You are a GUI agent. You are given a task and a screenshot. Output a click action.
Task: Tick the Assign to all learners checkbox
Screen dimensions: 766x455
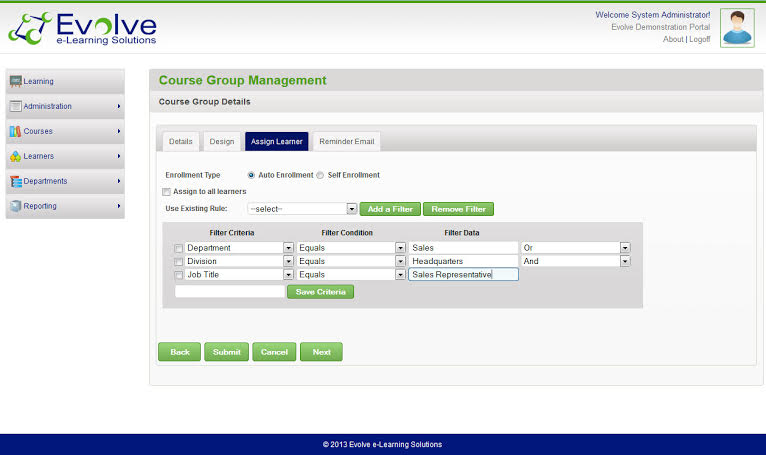tap(167, 192)
